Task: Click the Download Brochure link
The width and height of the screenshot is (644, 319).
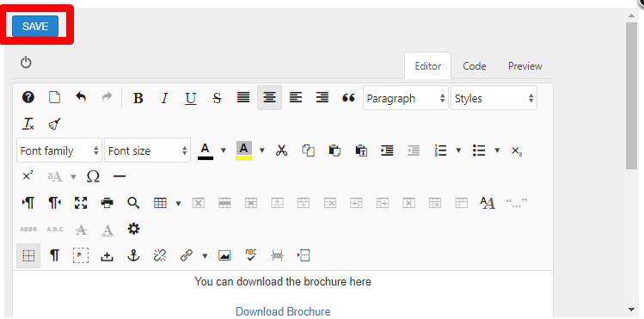Action: click(x=283, y=311)
